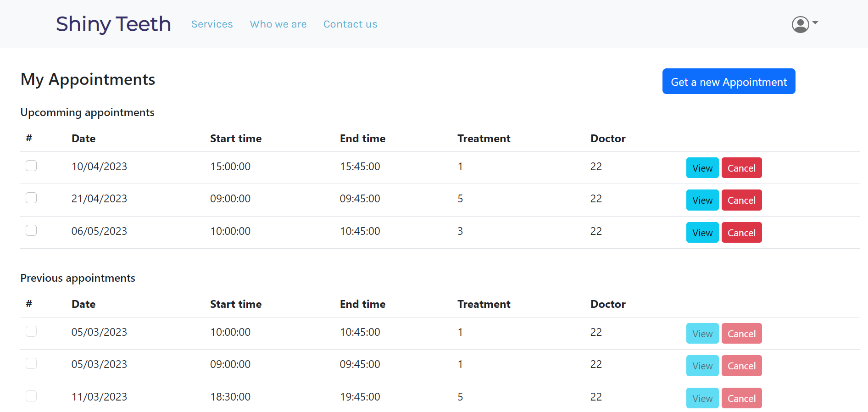Cancel the 06/05/2023 appointment
The height and width of the screenshot is (412, 868).
(741, 233)
